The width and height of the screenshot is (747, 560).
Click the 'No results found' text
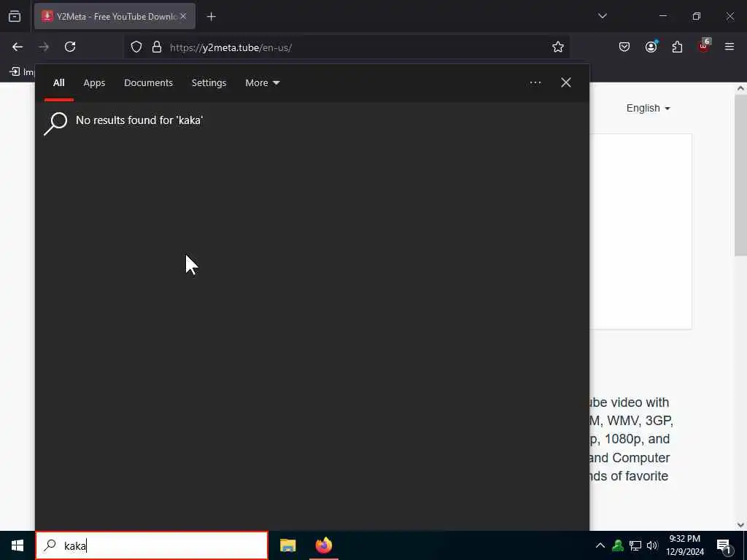139,120
